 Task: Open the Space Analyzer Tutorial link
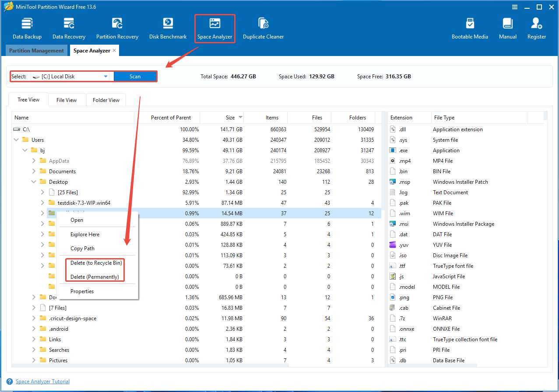pos(42,381)
